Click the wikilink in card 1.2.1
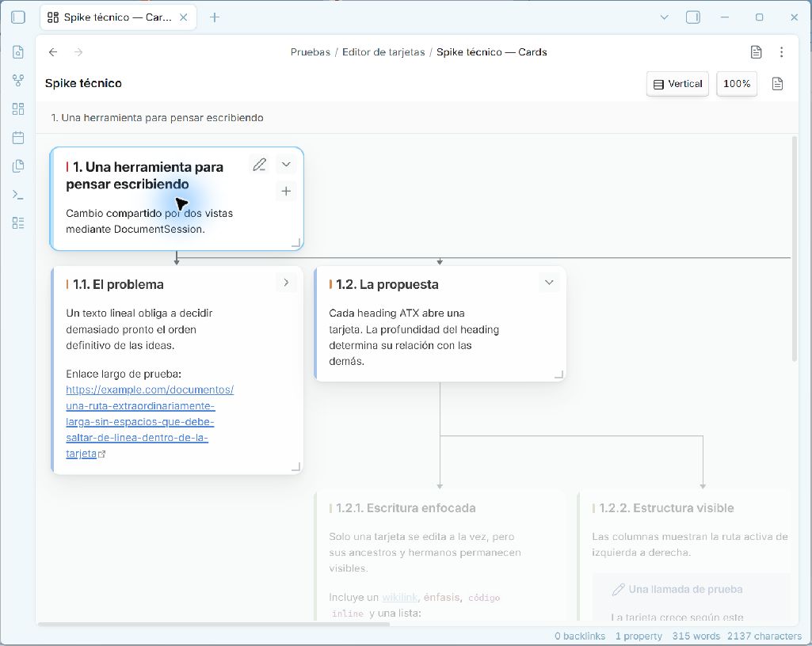 399,598
